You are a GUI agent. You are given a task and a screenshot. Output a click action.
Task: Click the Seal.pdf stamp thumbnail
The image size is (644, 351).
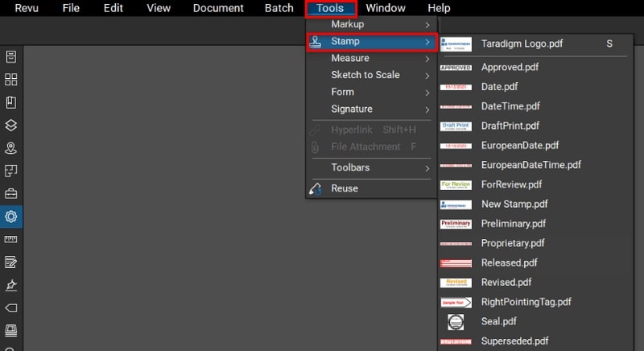456,322
